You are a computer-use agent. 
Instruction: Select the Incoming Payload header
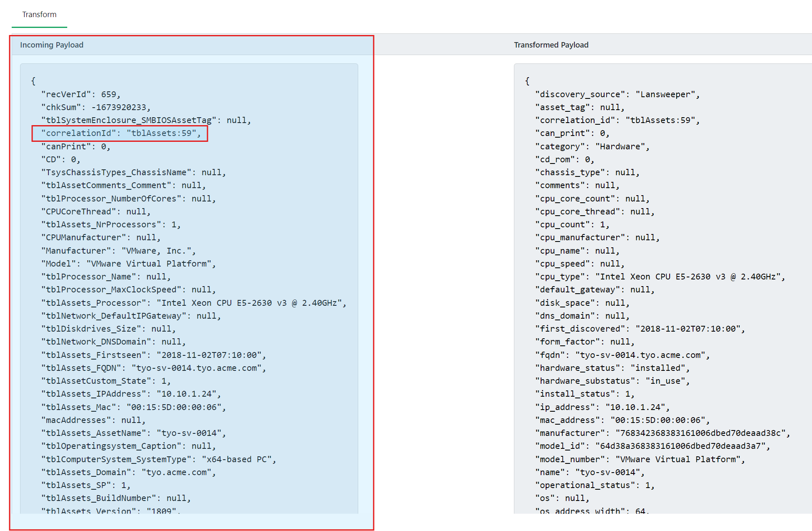click(x=52, y=45)
